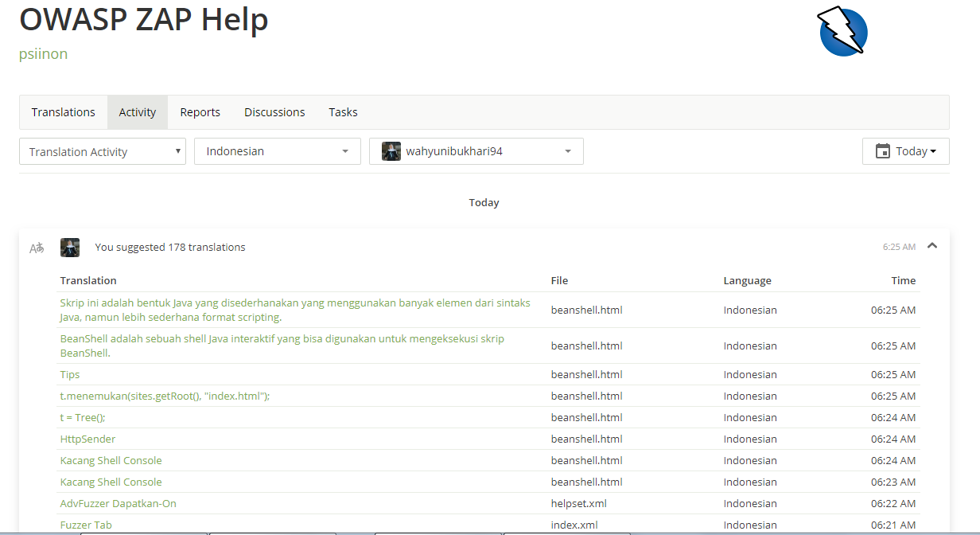The height and width of the screenshot is (535, 980).
Task: Collapse the 178 translations activity group
Action: tap(932, 246)
